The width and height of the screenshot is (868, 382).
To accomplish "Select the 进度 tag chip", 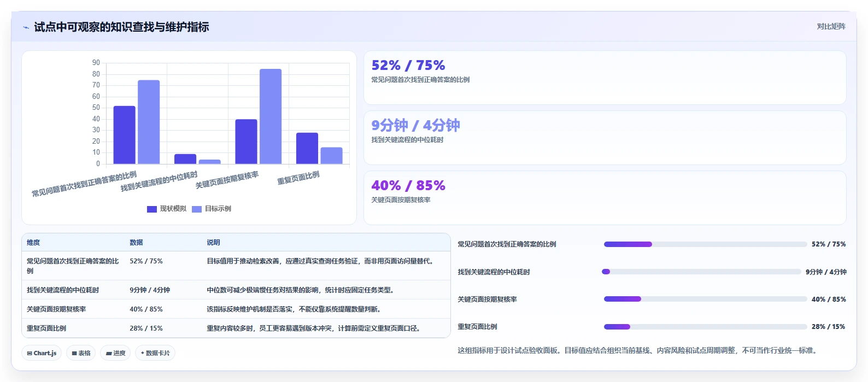I will [115, 353].
